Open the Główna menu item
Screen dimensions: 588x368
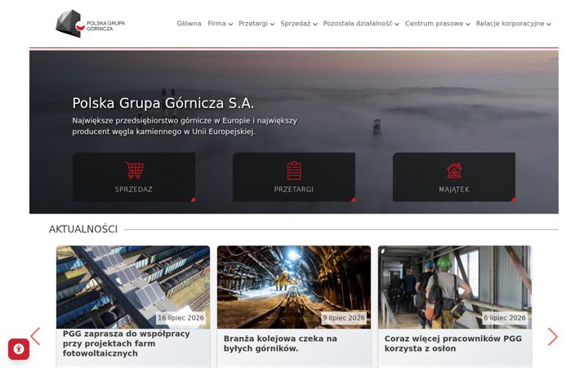click(189, 24)
